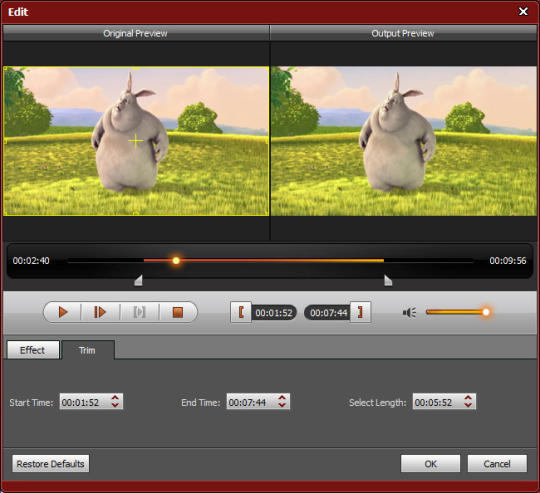Image resolution: width=540 pixels, height=493 pixels.
Task: Click the top-middle crop handle of the Original Preview
Action: click(x=136, y=68)
